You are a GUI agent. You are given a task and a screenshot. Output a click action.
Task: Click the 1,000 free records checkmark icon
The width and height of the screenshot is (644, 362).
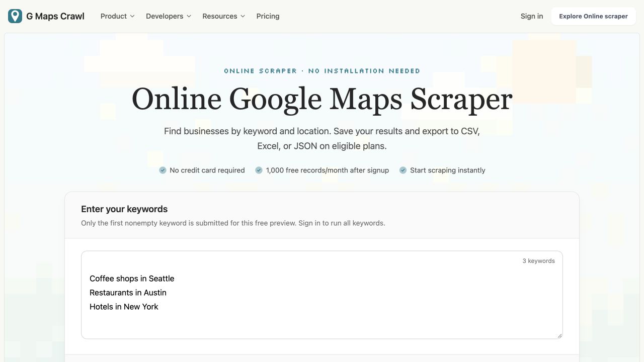259,170
